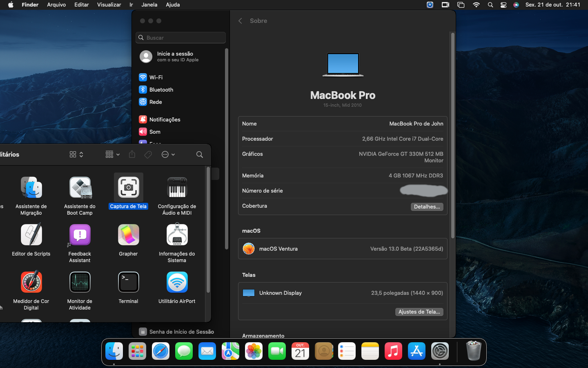Go back from Sobre pane
588x368 pixels.
(x=240, y=21)
